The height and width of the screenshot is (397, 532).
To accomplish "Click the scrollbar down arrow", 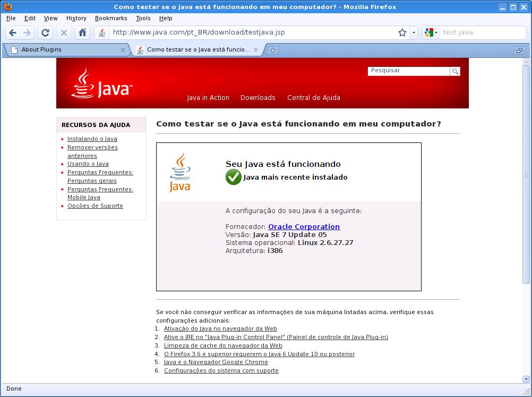I will pyautogui.click(x=526, y=379).
